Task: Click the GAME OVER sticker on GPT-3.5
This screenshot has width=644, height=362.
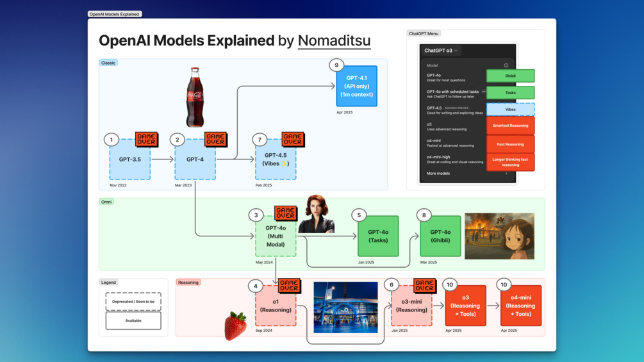Action: (x=147, y=139)
